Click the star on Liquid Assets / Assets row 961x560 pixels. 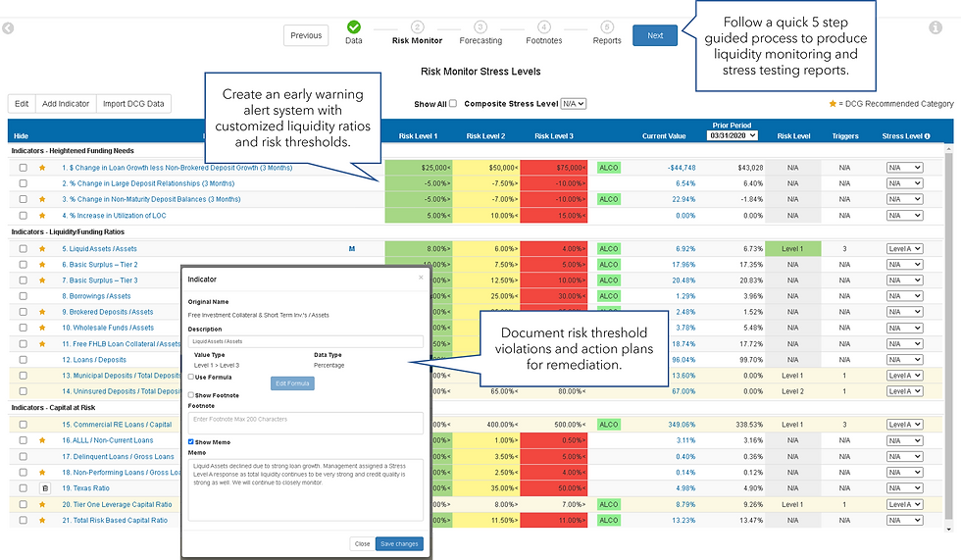point(42,249)
